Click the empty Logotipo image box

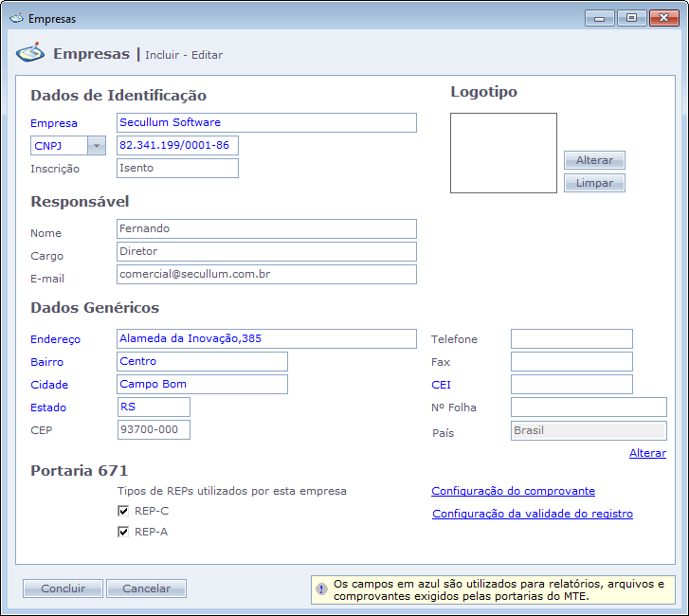[x=503, y=154]
